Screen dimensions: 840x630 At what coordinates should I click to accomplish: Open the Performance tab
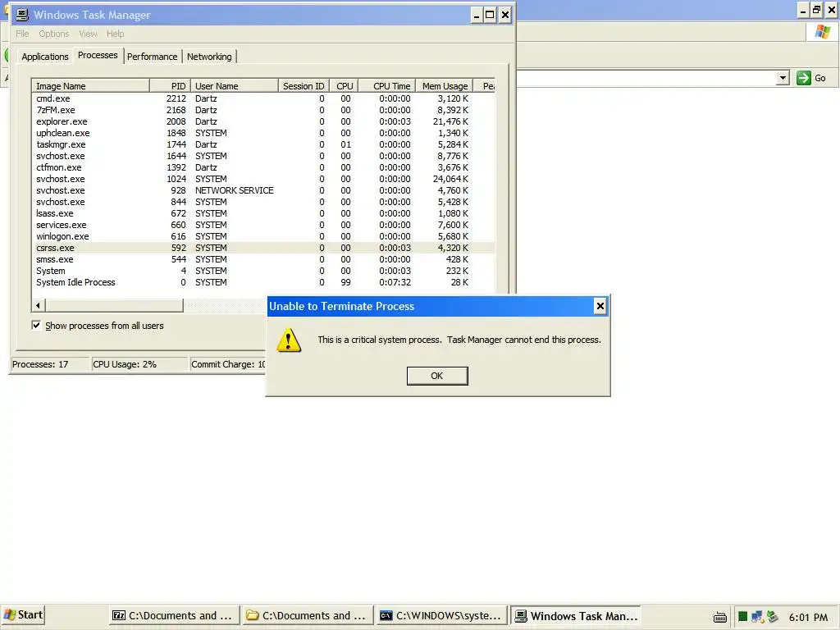point(152,57)
